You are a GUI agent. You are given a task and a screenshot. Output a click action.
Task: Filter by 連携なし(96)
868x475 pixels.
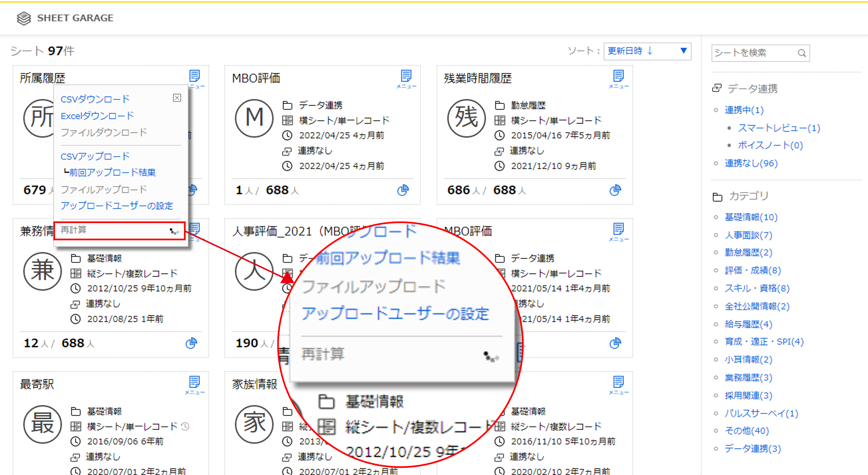tap(751, 163)
